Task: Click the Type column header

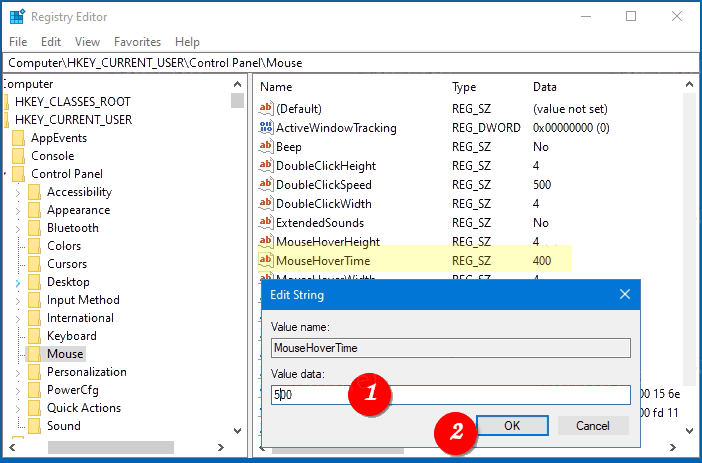Action: click(x=464, y=87)
